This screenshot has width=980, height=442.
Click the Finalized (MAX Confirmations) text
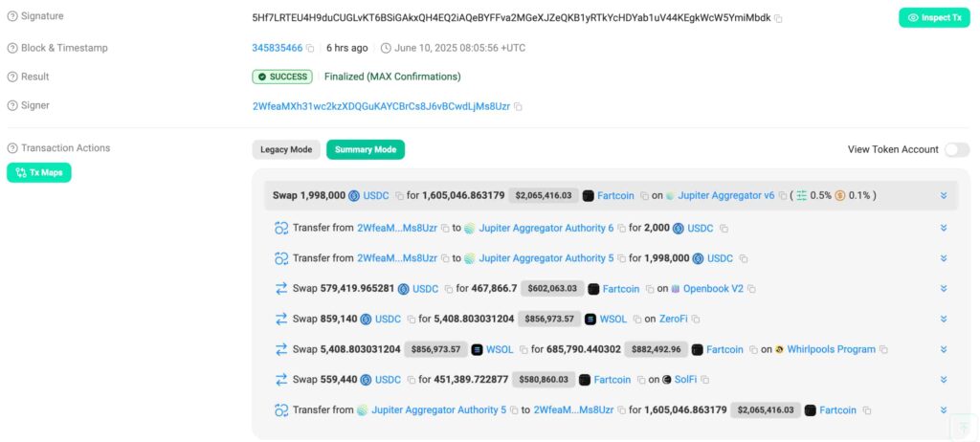click(392, 77)
